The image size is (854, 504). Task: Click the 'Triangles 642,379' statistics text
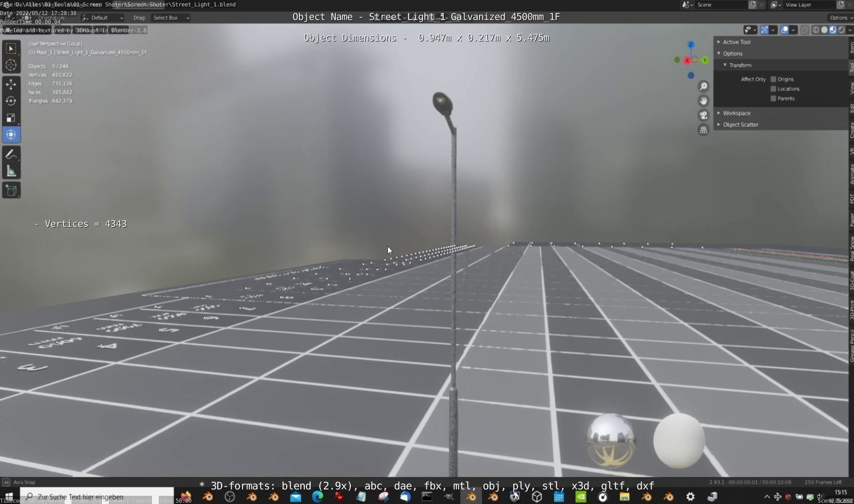50,101
